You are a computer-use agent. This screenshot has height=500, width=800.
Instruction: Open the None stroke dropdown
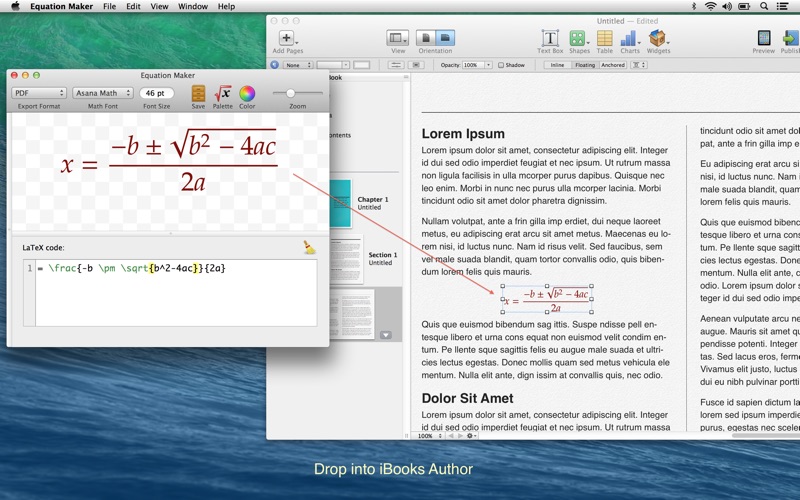tap(297, 65)
